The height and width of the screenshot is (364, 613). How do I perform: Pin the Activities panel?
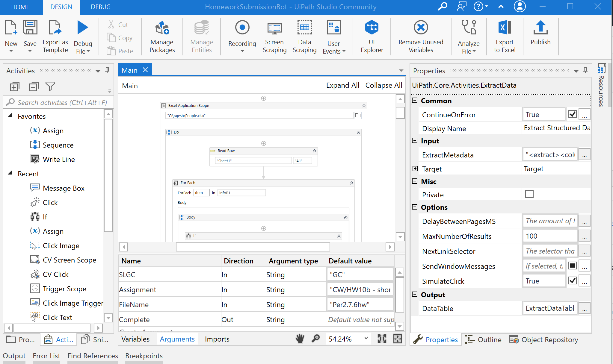click(x=107, y=70)
